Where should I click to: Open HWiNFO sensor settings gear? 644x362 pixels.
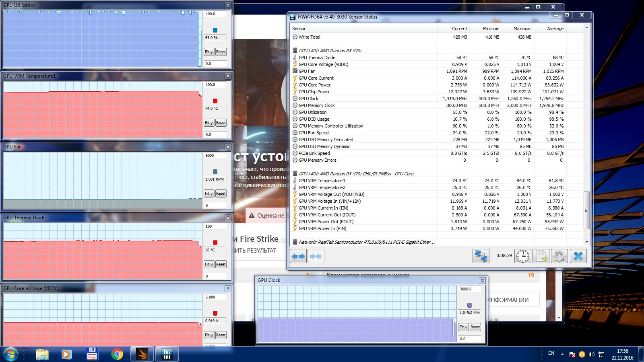pyautogui.click(x=559, y=256)
